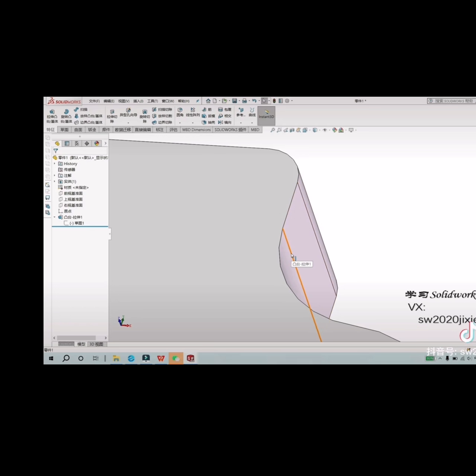This screenshot has height=476, width=476.
Task: Open the ConfigurationManager tab icon
Action: (x=77, y=144)
